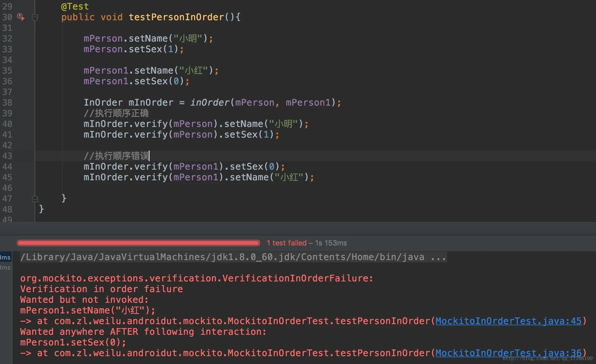Screen dimensions: 596x364
Task: Place cursor on testPersonInOrder method name
Action: click(176, 17)
